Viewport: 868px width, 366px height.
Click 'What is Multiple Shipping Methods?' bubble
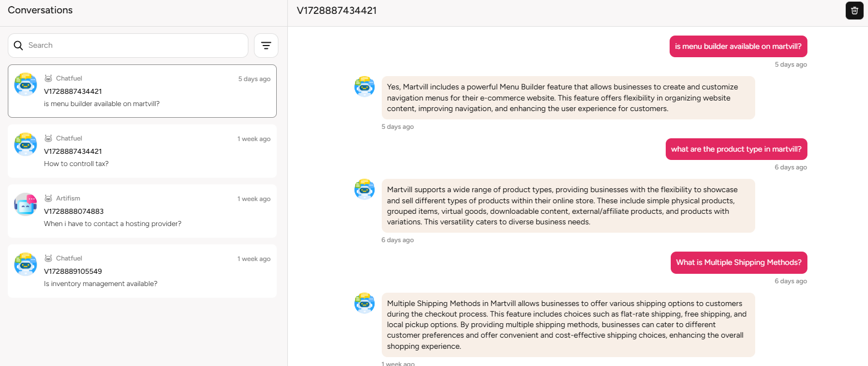pos(739,263)
